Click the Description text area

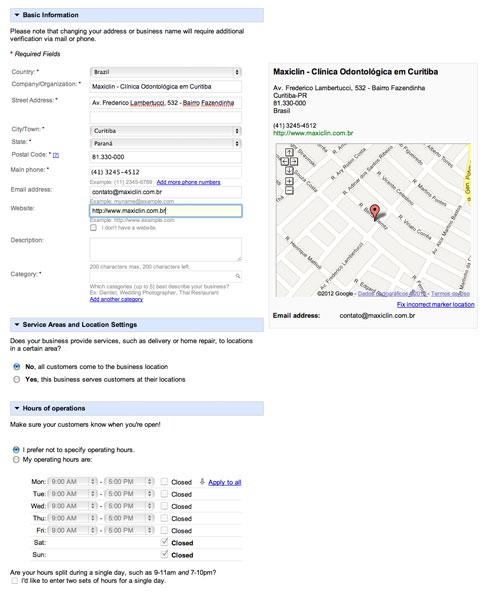coord(166,250)
